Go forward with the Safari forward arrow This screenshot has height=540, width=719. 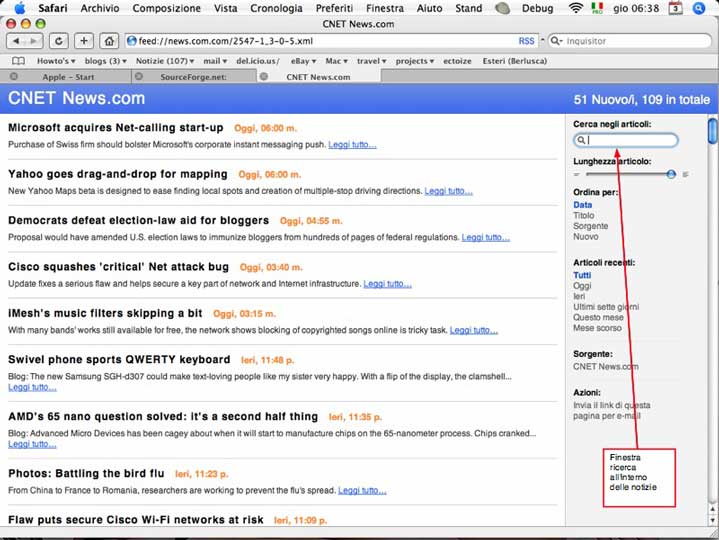point(33,41)
